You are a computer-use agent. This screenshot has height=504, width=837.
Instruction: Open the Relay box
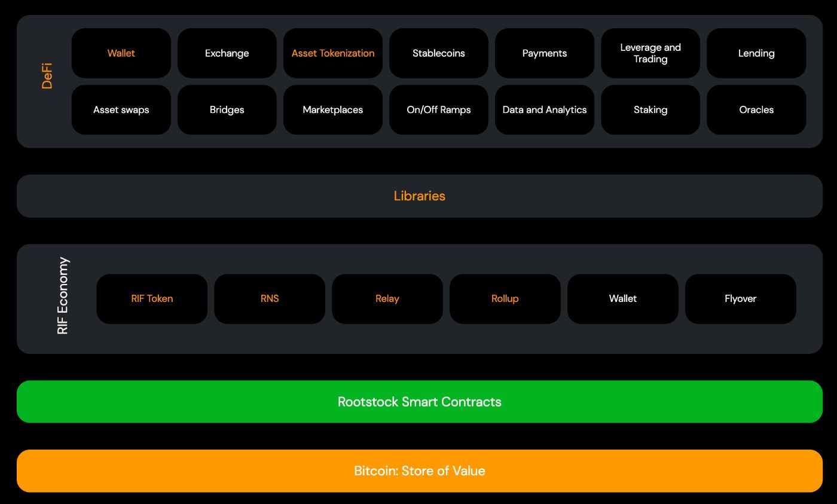click(387, 299)
